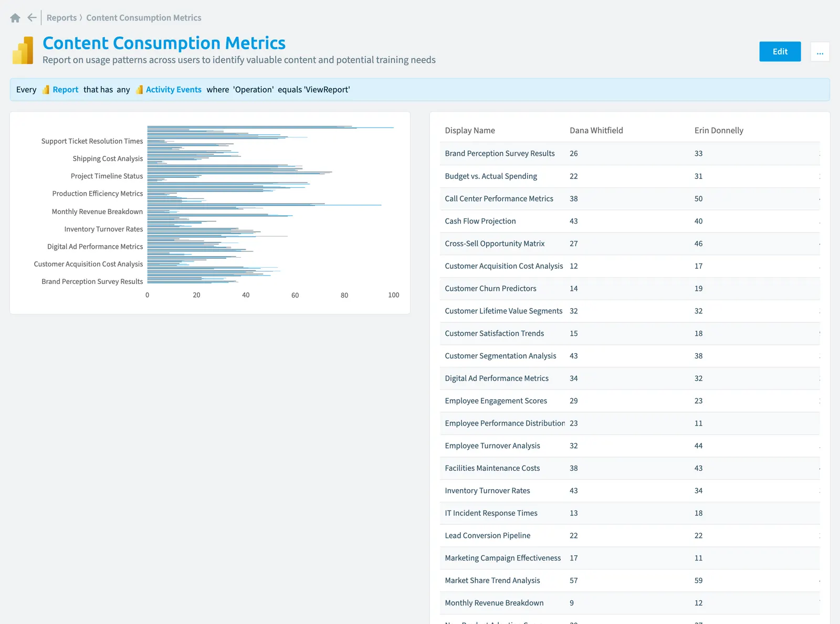The height and width of the screenshot is (624, 840).
Task: Click Support Ticket Resolution Times chart label
Action: point(92,141)
